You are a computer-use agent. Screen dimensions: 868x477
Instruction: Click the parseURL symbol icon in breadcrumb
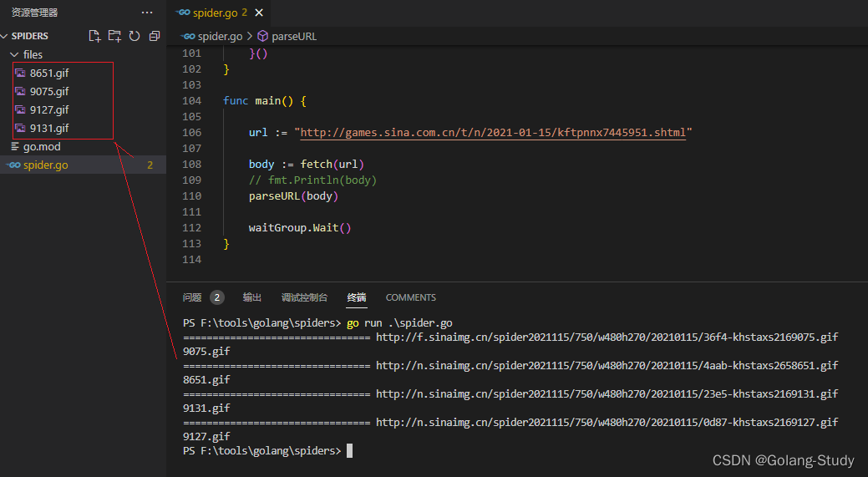[262, 37]
